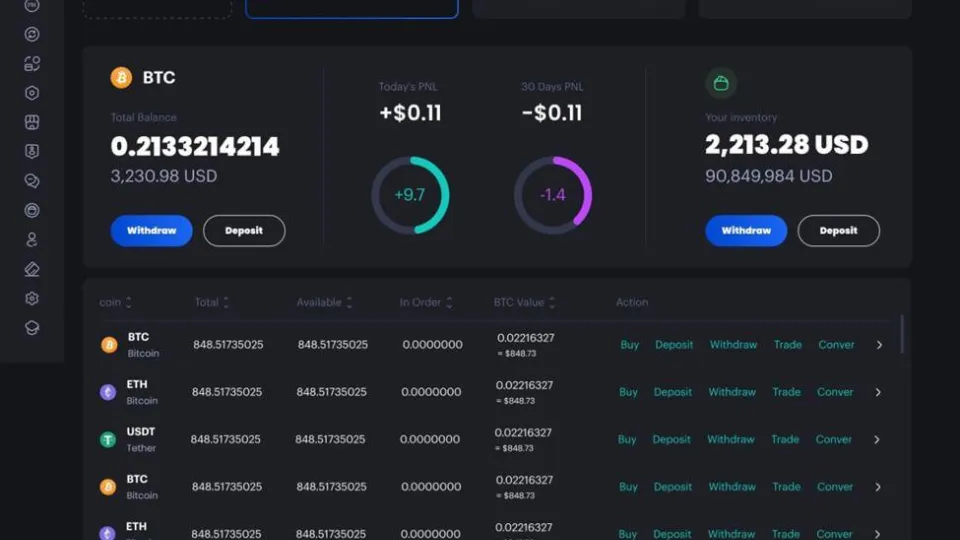Click Deposit in the BTC total balance card
The height and width of the screenshot is (540, 960).
click(x=244, y=231)
